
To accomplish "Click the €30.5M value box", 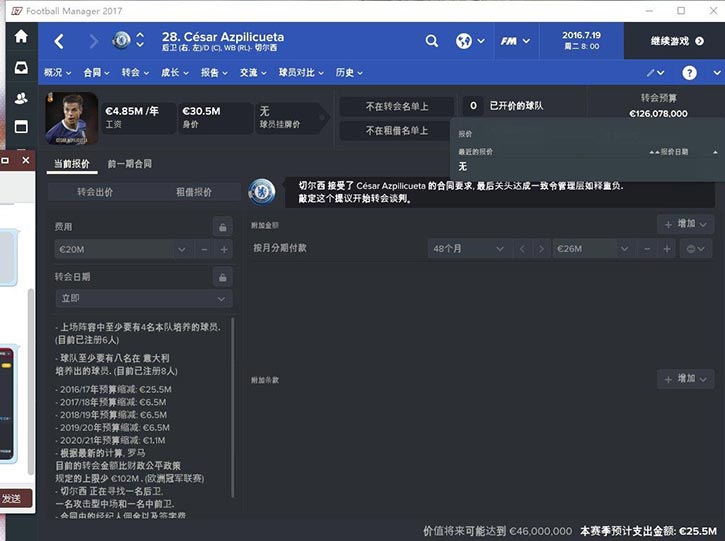I will 215,118.
